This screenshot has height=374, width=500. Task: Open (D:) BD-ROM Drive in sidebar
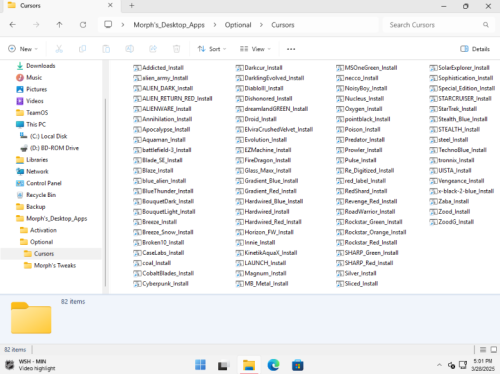(54, 148)
